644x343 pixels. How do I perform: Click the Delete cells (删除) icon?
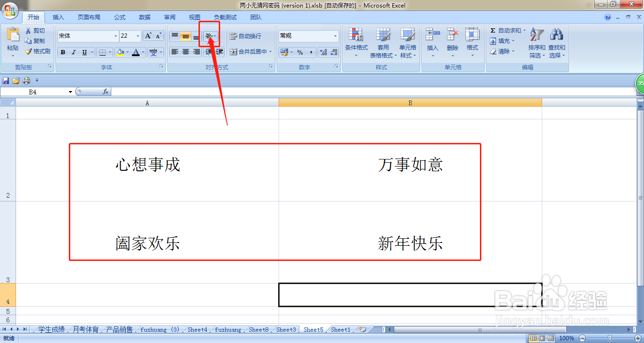453,35
